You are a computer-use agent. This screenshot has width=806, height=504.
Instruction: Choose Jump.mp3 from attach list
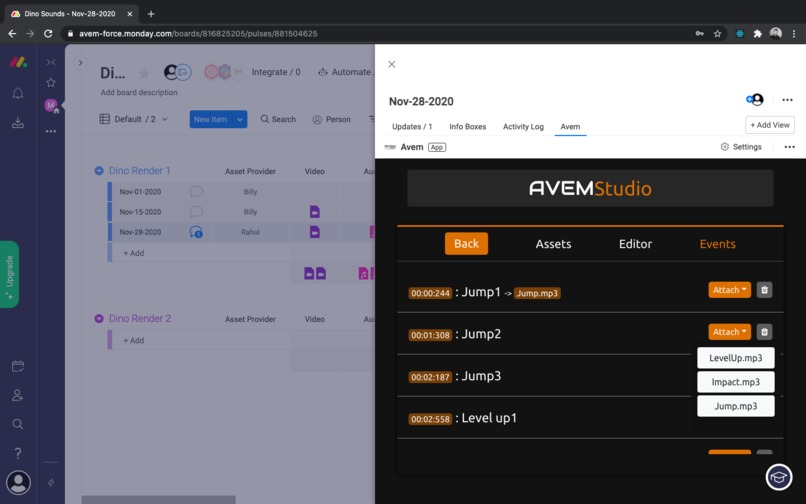[736, 406]
